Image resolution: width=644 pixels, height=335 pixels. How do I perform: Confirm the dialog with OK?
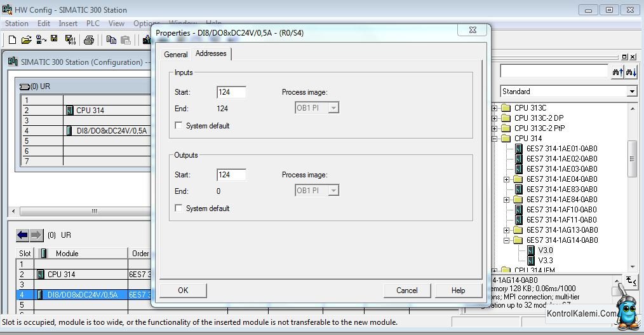[183, 291]
